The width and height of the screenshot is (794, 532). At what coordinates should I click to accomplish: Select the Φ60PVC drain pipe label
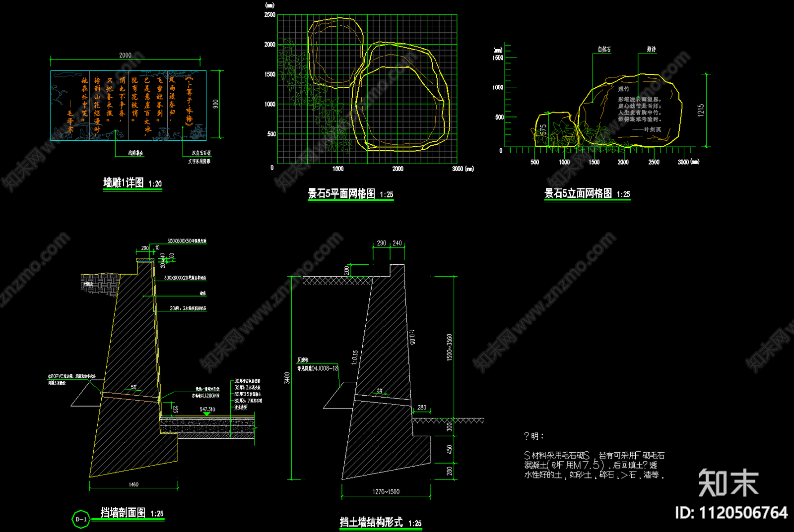point(72,377)
